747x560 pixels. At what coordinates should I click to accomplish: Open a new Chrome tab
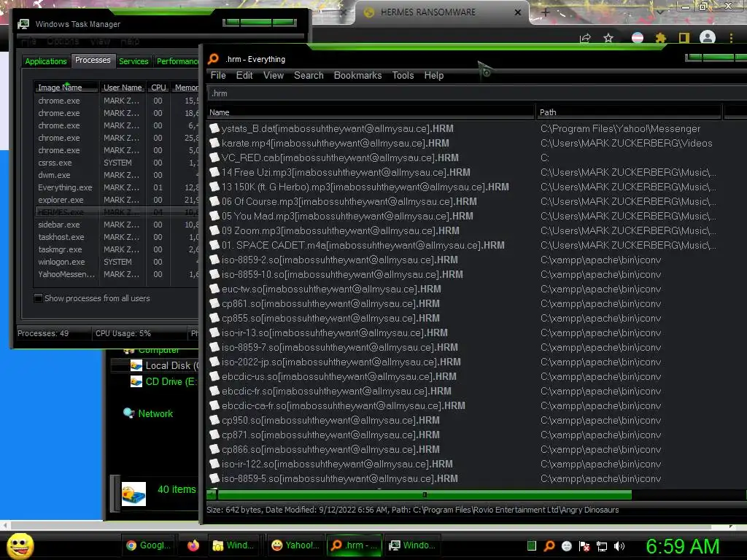click(x=546, y=12)
